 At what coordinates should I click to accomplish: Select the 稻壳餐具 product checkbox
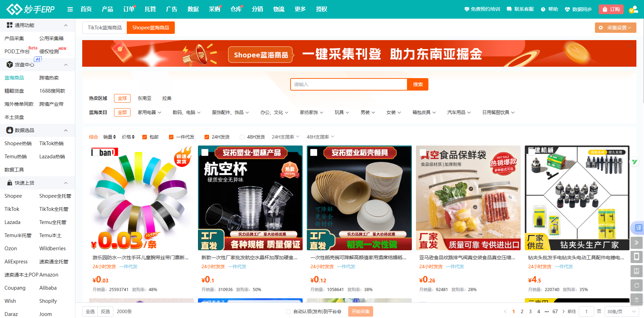pyautogui.click(x=314, y=152)
